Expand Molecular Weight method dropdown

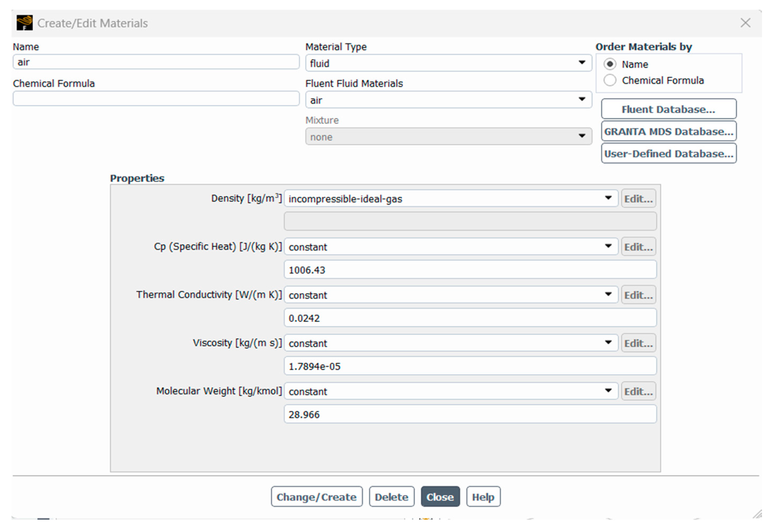(451, 391)
